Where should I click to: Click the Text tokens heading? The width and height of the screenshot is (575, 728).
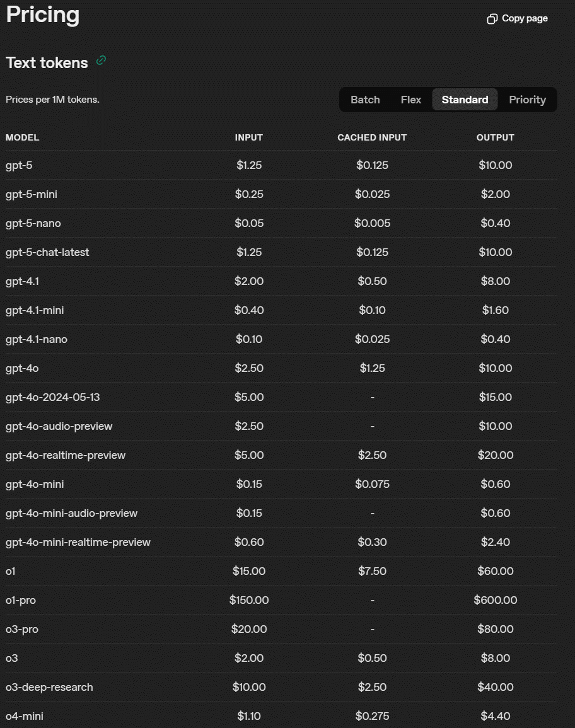point(47,62)
